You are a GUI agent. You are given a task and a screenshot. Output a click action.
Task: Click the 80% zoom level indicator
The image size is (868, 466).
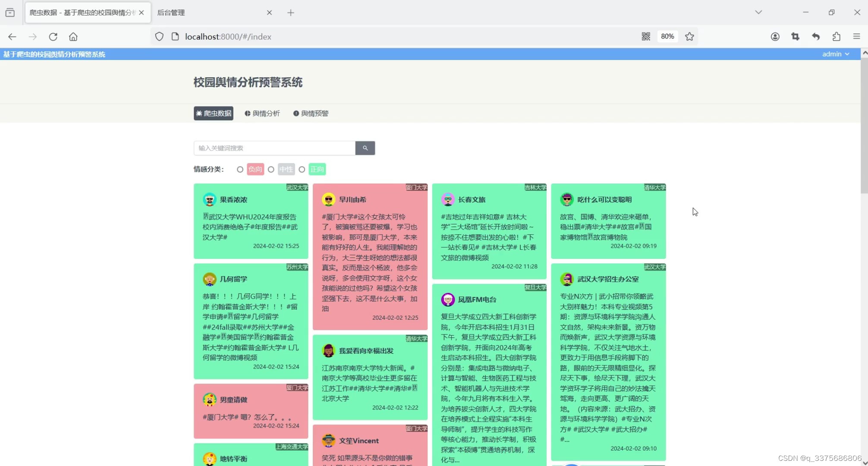pyautogui.click(x=667, y=37)
